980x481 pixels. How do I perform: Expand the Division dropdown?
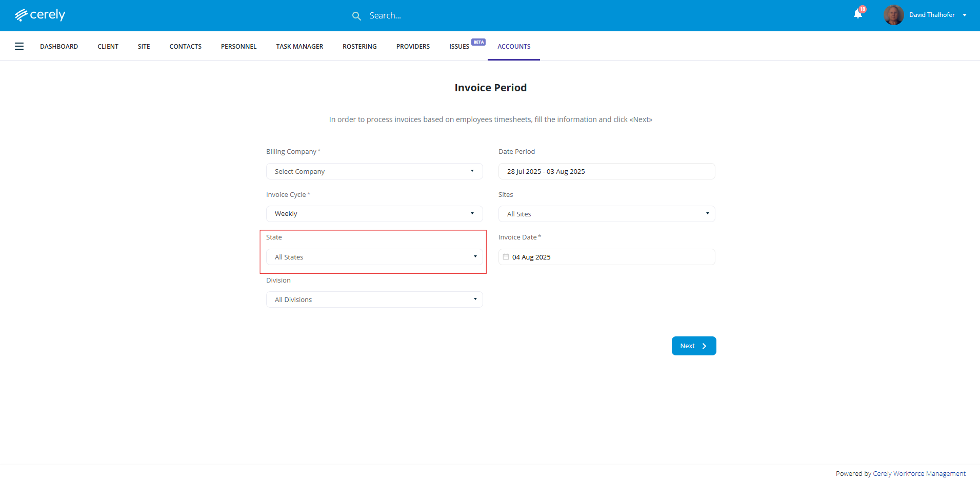(x=374, y=299)
